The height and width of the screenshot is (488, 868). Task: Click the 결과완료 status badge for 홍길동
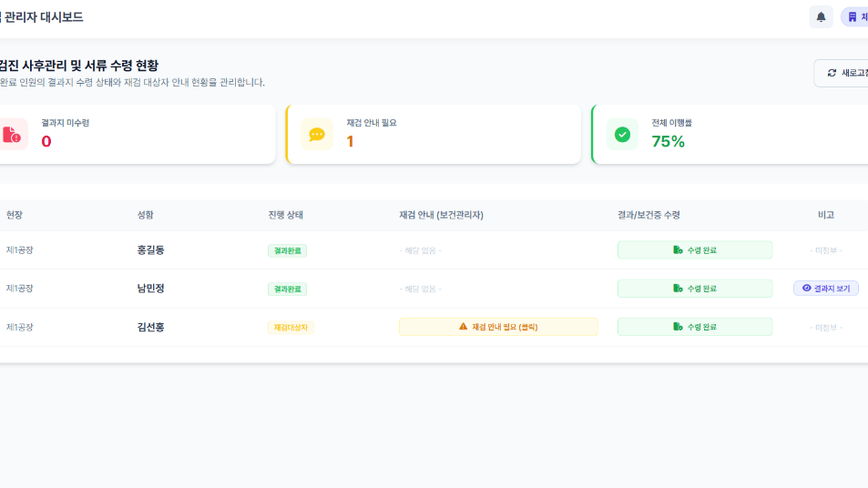click(287, 250)
